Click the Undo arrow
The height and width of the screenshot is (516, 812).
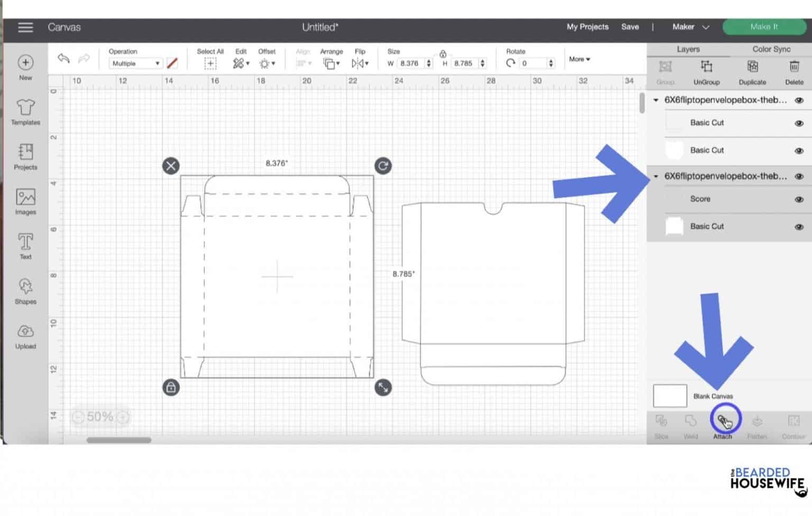click(63, 58)
